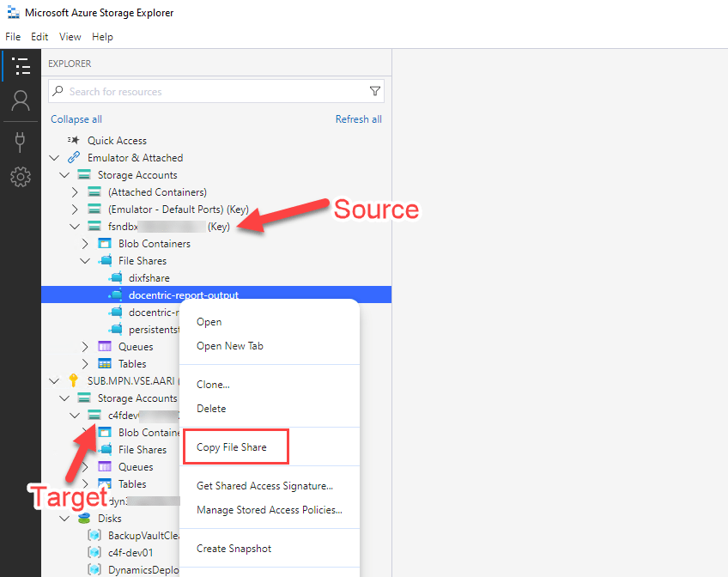Select Get Shared Access Signature... option
Image resolution: width=728 pixels, height=577 pixels.
click(264, 485)
